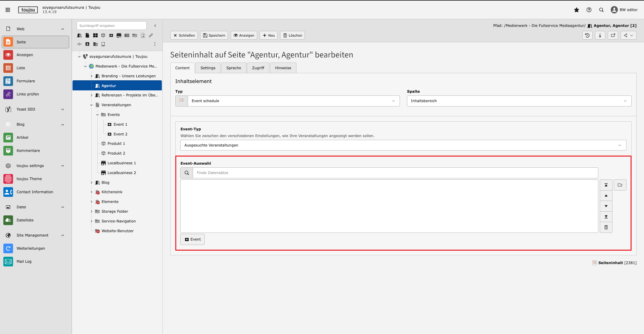Switch to the Zugriff tab
644x334 pixels.
[258, 68]
